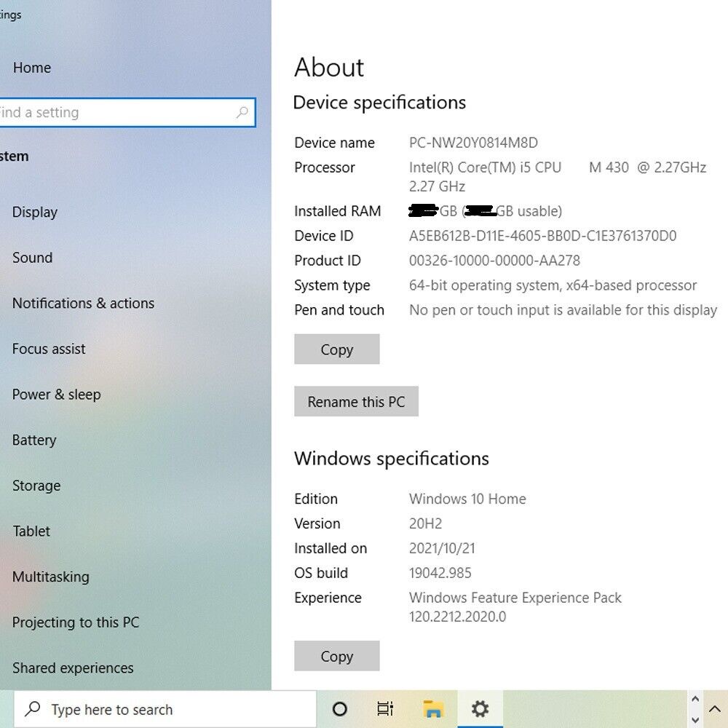Select installed on date 2021/10/21
The height and width of the screenshot is (728, 728).
pyautogui.click(x=442, y=548)
